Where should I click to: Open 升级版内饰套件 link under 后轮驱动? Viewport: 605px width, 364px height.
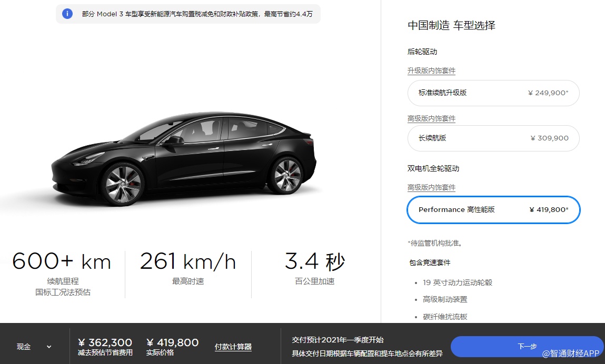click(x=431, y=70)
